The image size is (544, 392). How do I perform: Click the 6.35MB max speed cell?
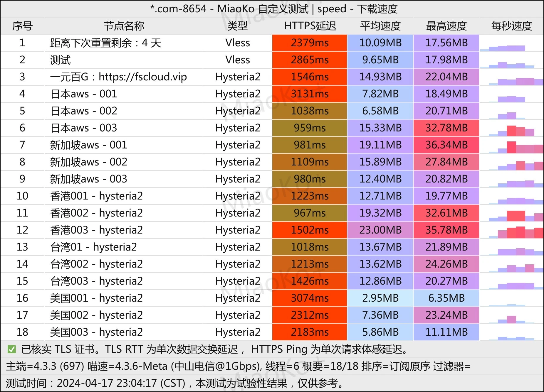pos(446,298)
